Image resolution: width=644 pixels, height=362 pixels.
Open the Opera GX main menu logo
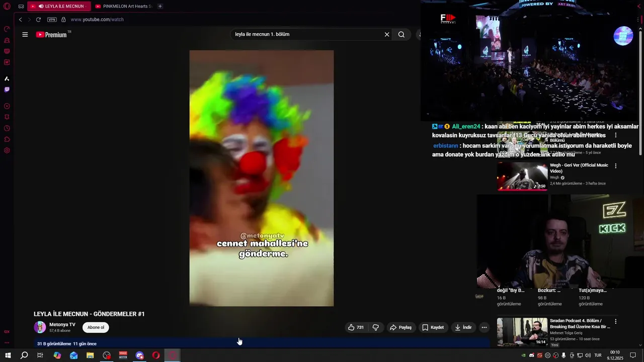[7, 7]
